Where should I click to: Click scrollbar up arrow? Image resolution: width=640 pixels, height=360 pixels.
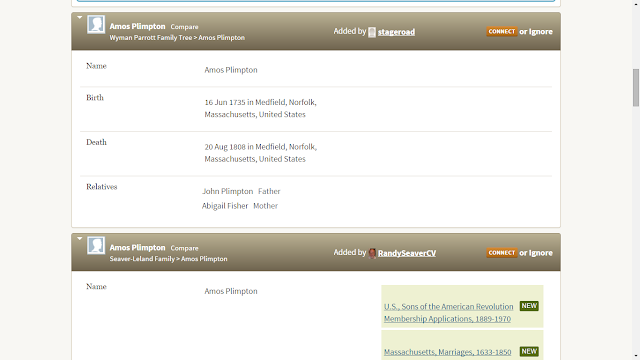coord(636,3)
